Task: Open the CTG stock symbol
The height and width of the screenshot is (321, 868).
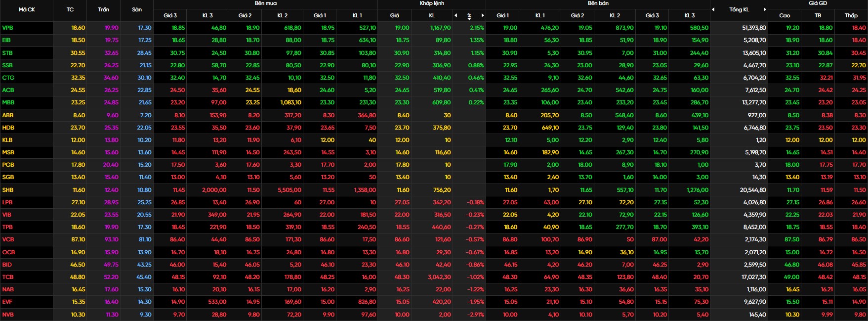Action: (x=8, y=78)
